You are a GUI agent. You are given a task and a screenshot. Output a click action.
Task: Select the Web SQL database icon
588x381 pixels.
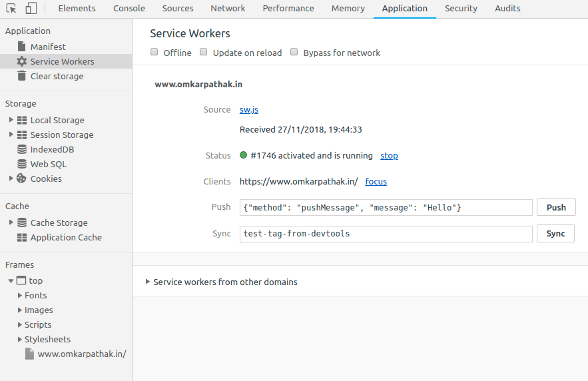pyautogui.click(x=21, y=164)
